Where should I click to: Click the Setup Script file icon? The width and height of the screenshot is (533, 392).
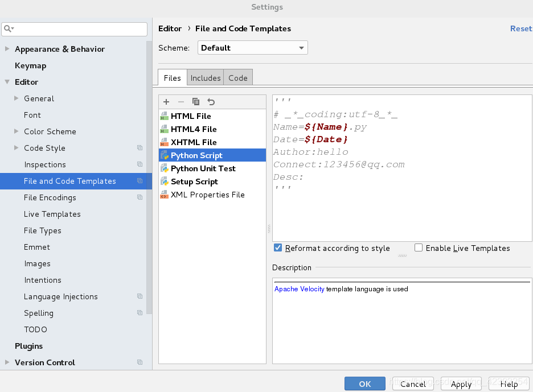coord(165,181)
